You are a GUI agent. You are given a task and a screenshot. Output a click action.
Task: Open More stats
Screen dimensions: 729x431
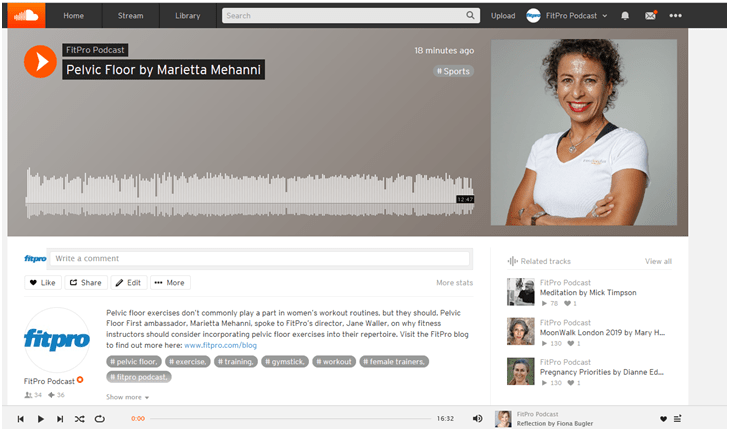point(454,282)
